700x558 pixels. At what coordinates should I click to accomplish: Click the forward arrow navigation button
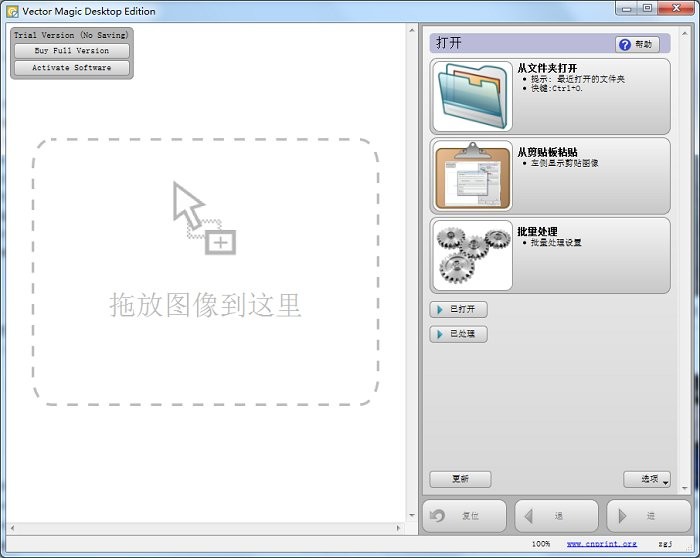click(649, 516)
